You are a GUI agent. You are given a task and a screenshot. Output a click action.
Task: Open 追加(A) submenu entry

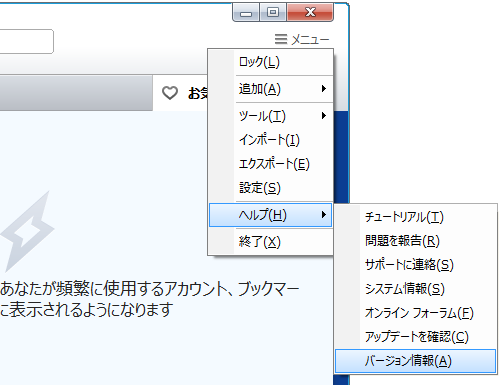pyautogui.click(x=271, y=89)
